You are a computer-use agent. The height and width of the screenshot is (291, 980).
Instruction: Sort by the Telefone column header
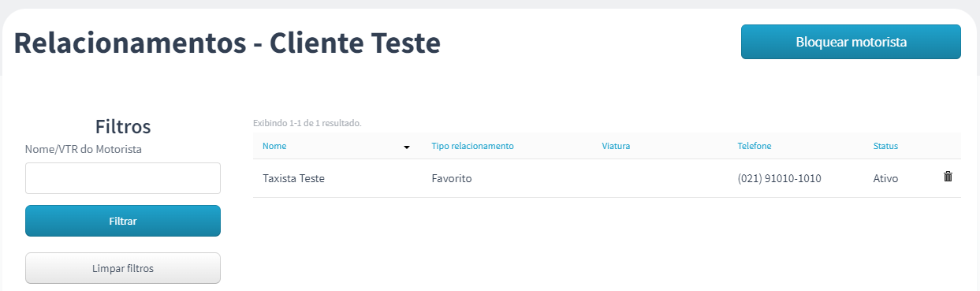755,146
